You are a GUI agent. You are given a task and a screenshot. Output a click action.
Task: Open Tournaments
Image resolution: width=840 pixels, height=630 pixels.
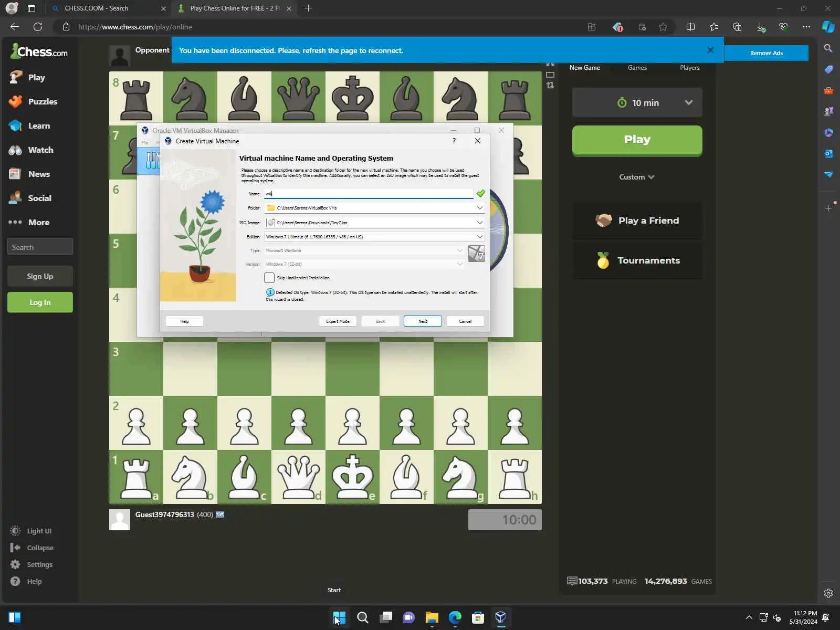pyautogui.click(x=637, y=260)
